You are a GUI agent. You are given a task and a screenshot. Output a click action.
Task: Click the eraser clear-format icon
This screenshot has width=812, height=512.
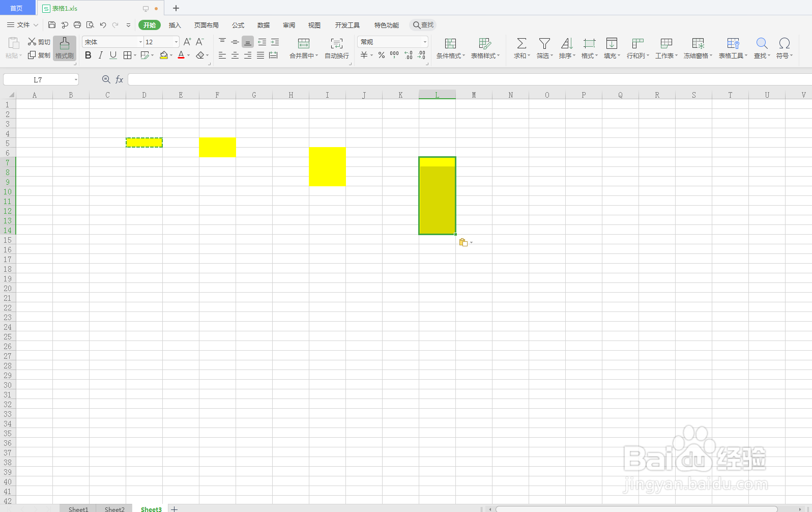pyautogui.click(x=200, y=55)
